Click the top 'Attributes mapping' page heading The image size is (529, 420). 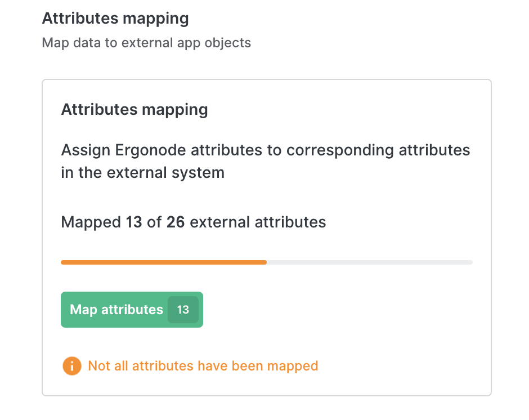coord(115,19)
